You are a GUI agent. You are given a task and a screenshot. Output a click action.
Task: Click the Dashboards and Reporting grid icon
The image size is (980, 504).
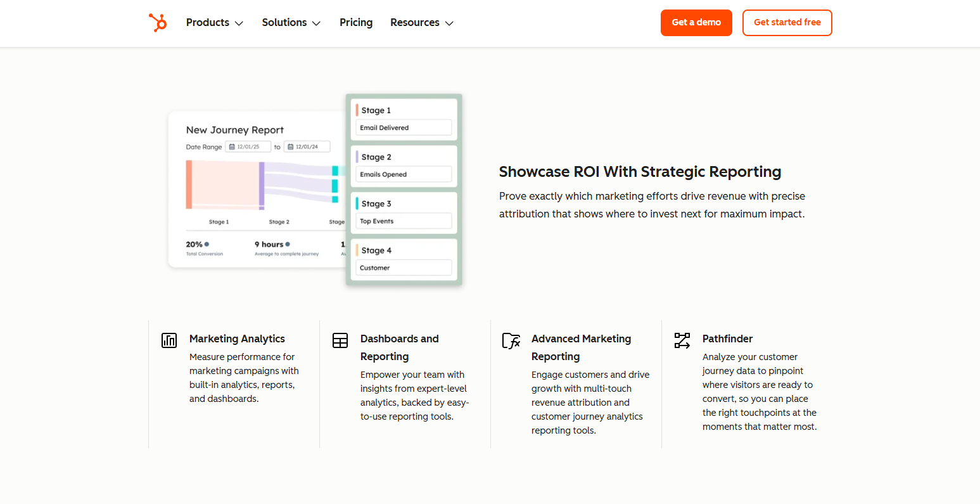click(x=340, y=340)
